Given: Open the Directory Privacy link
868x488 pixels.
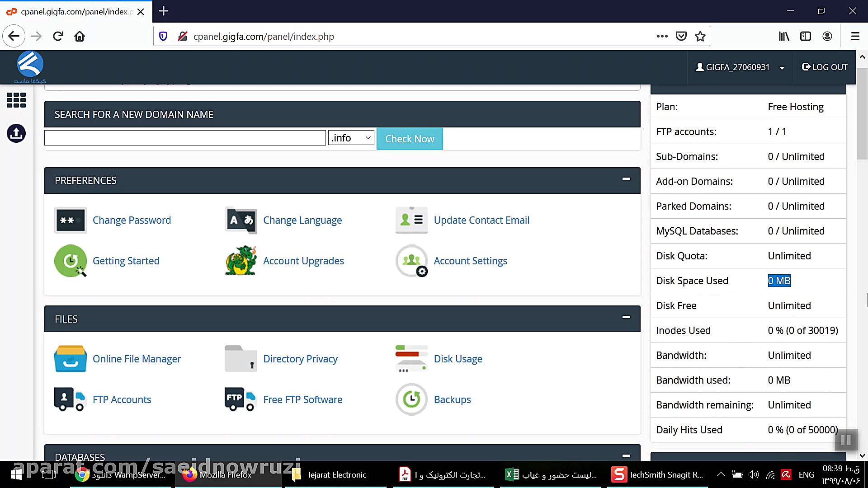Looking at the screenshot, I should pos(300,359).
